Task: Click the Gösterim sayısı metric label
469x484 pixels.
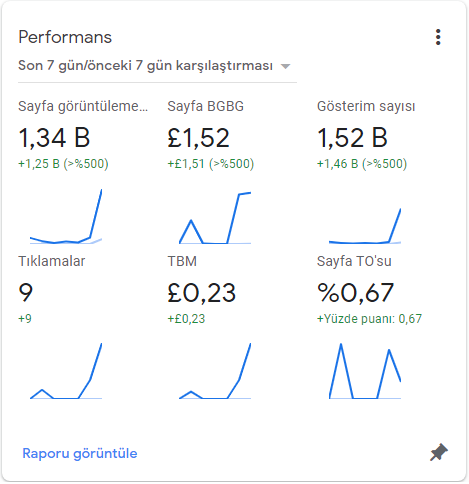Action: click(366, 106)
